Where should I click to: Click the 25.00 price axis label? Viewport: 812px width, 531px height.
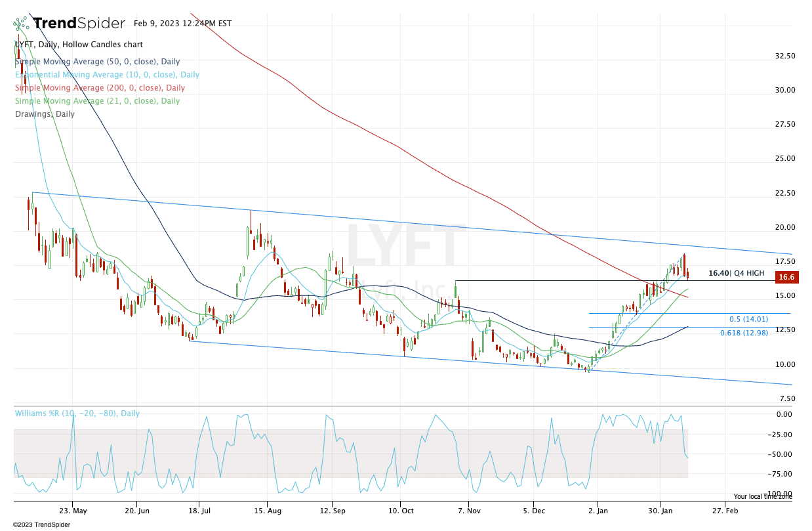click(785, 158)
